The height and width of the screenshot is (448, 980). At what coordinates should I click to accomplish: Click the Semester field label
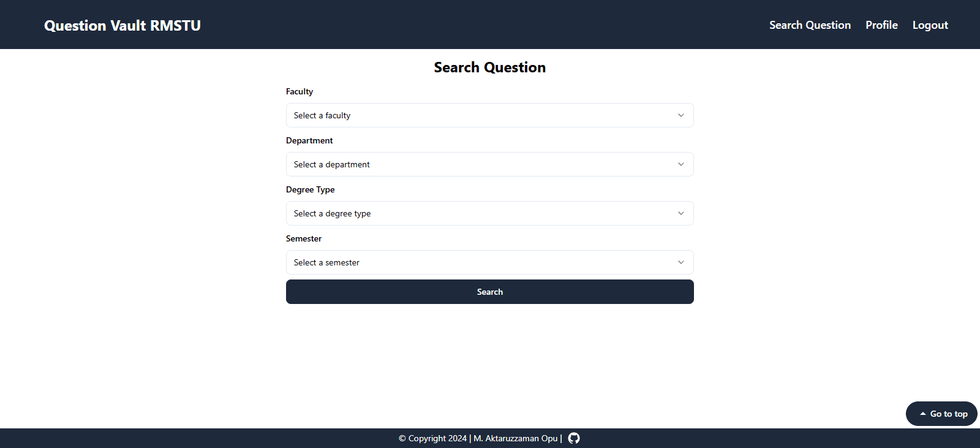(304, 238)
